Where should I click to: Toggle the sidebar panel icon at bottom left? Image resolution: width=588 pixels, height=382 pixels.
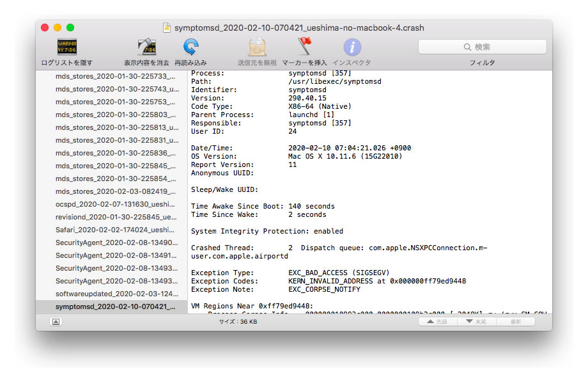coord(56,321)
